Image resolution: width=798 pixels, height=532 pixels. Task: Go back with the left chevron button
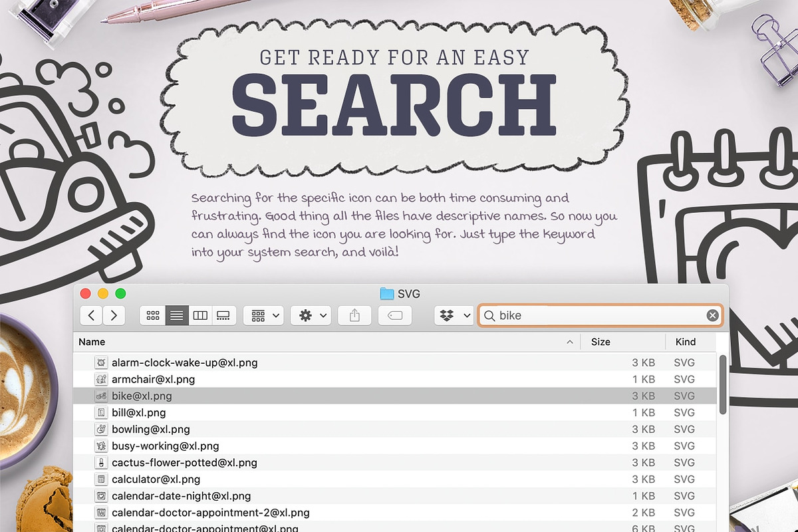tap(91, 315)
